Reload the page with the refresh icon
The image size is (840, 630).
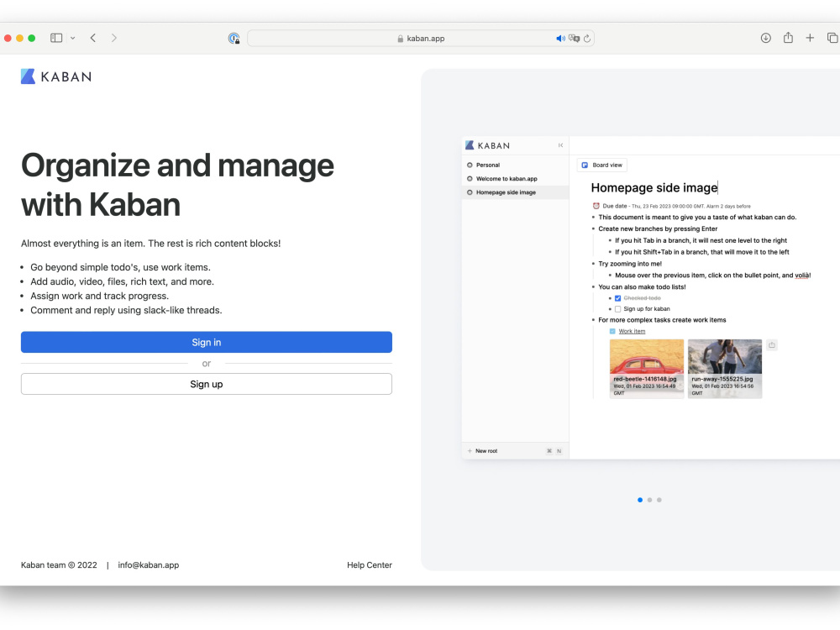click(x=587, y=38)
